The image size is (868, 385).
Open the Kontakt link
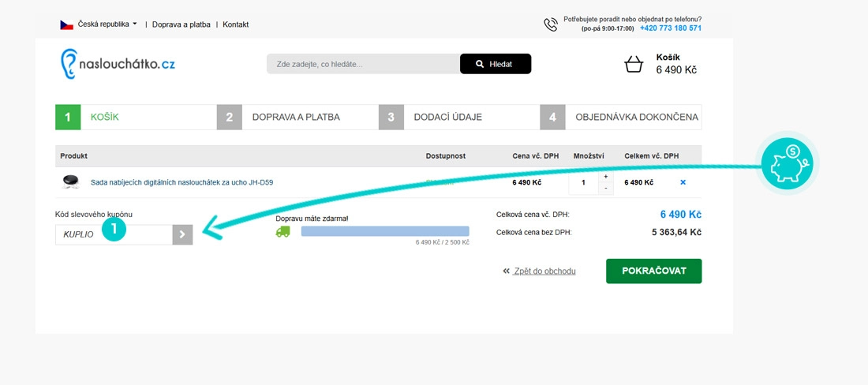236,24
